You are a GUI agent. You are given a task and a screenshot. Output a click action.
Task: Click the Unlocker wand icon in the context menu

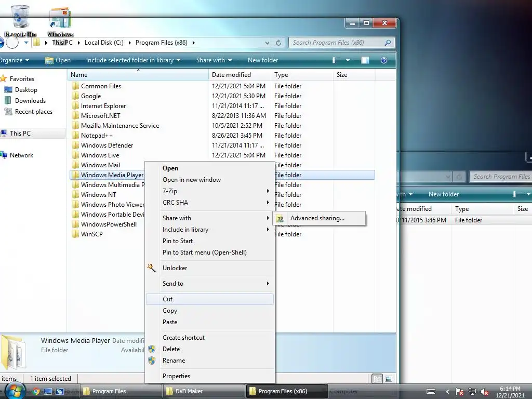tap(152, 268)
